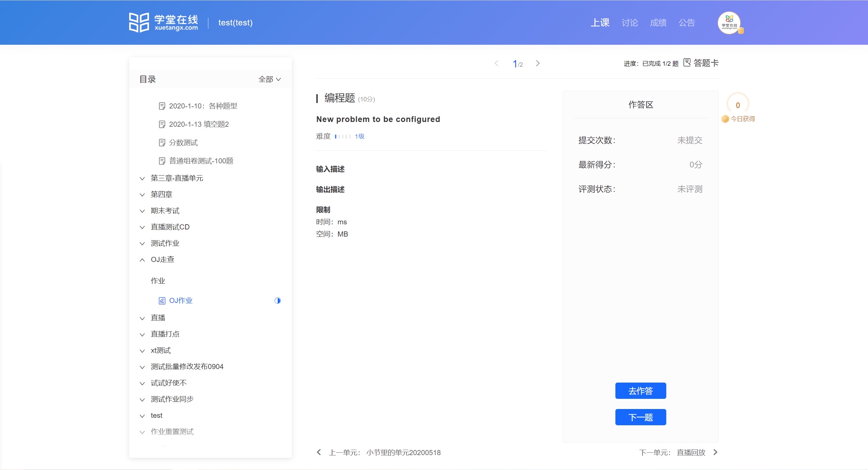
Task: Click the document icon beside 2020-1-10 各种题型
Action: coord(162,106)
